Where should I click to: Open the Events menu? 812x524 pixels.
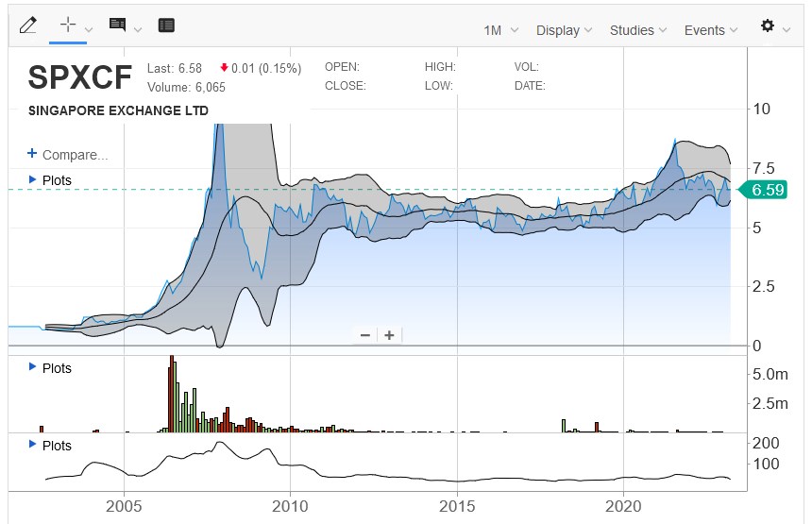point(710,30)
